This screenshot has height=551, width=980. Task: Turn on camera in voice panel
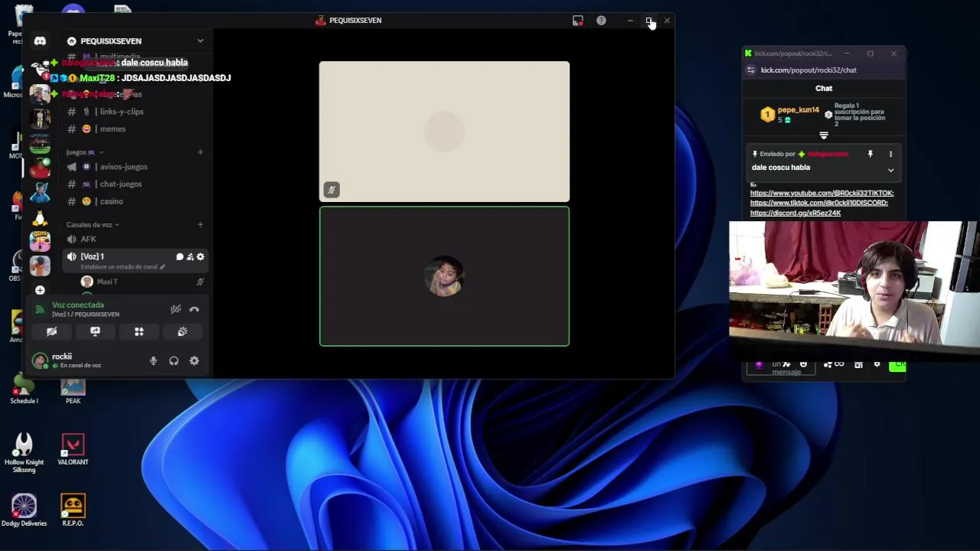(51, 331)
